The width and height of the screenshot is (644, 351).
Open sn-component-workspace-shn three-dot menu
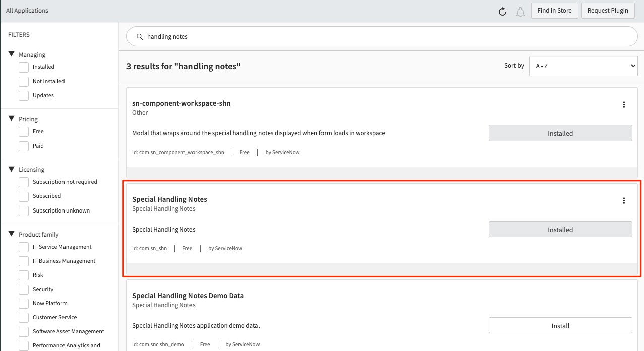pyautogui.click(x=624, y=105)
